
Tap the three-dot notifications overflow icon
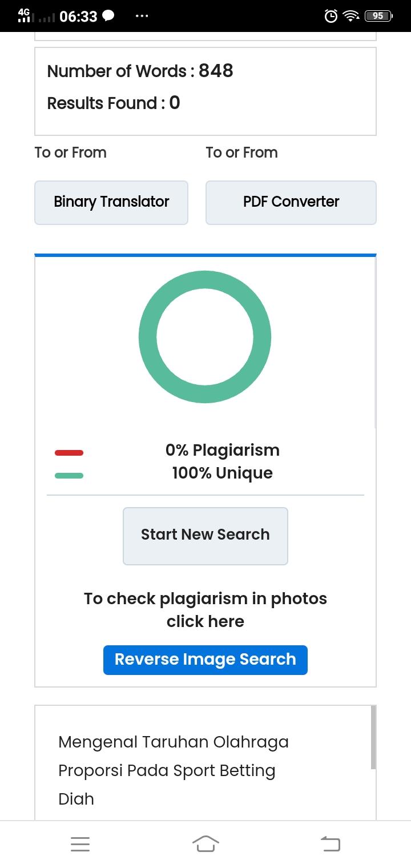point(142,16)
